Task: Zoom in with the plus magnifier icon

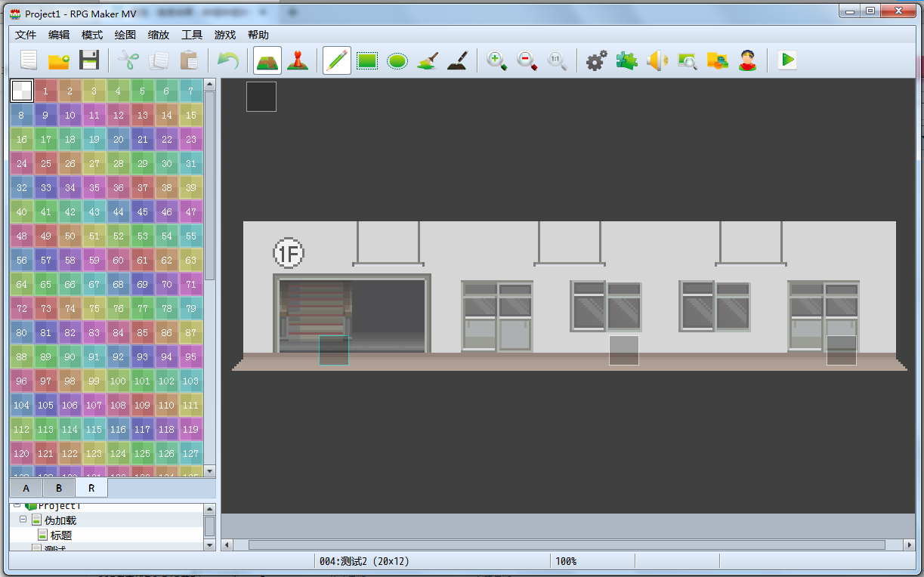Action: tap(497, 60)
